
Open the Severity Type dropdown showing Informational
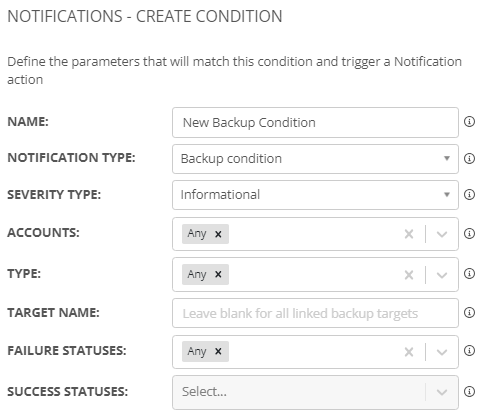[x=315, y=195]
